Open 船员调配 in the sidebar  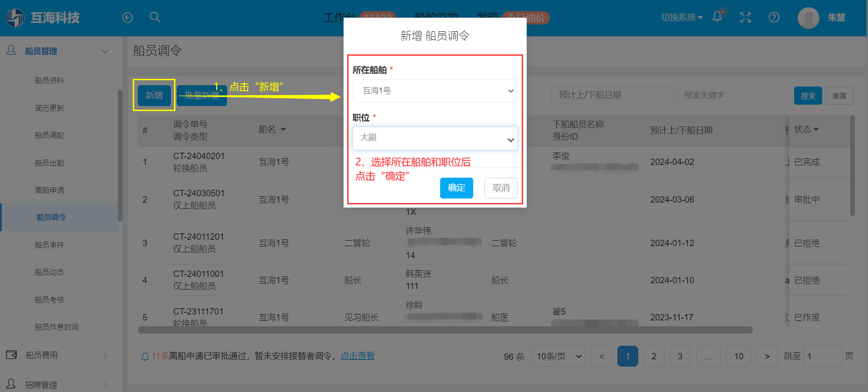[x=49, y=136]
